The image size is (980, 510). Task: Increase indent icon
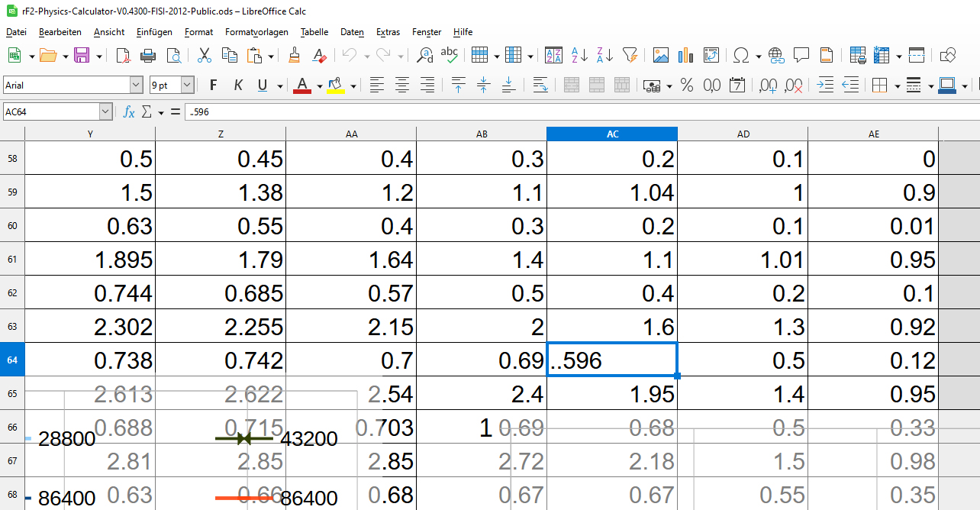[824, 85]
